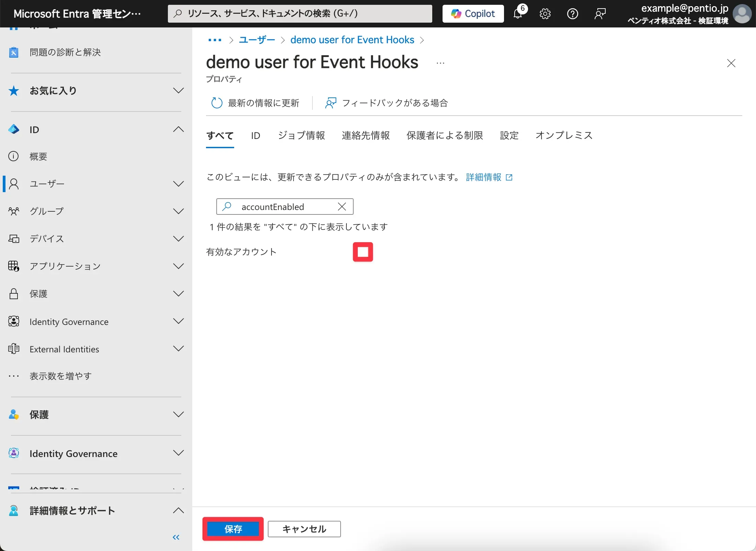
Task: Uncheck the 有効なアカウント checkbox
Action: [x=363, y=252]
